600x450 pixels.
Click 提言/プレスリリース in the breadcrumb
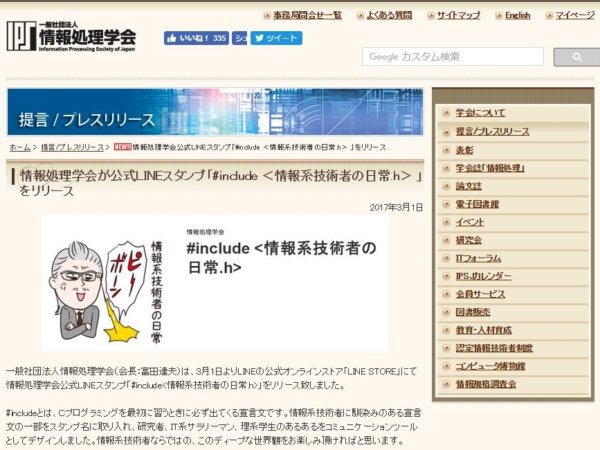(x=72, y=147)
